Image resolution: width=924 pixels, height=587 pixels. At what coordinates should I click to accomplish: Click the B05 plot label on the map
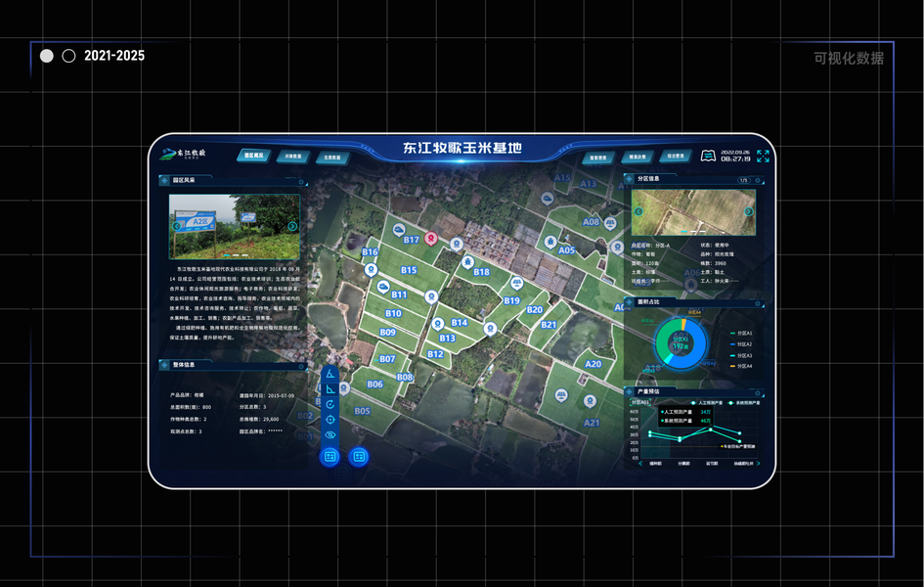click(362, 411)
